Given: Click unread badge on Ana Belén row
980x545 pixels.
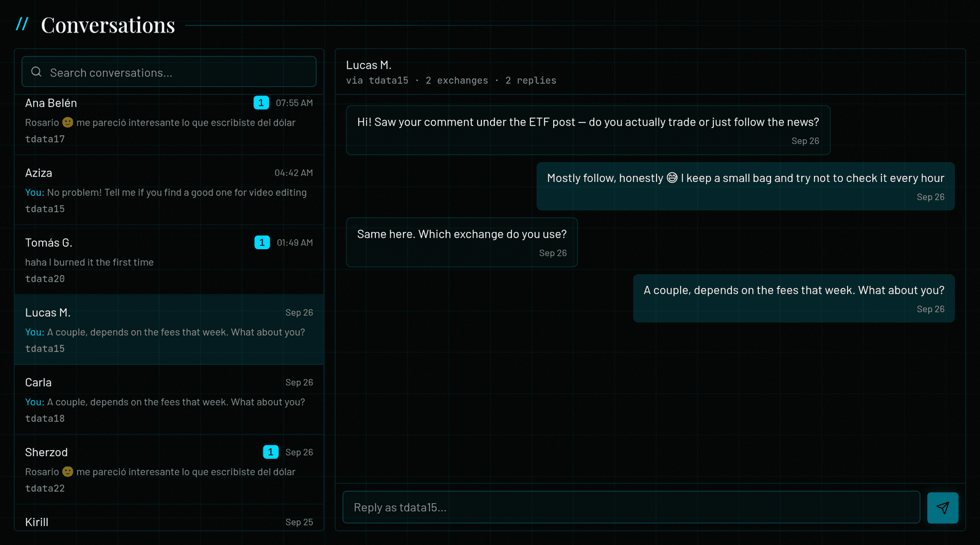Looking at the screenshot, I should tap(262, 103).
